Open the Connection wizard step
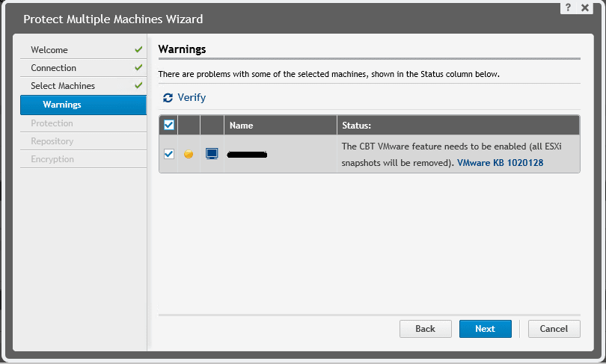The image size is (606, 364). tap(53, 68)
